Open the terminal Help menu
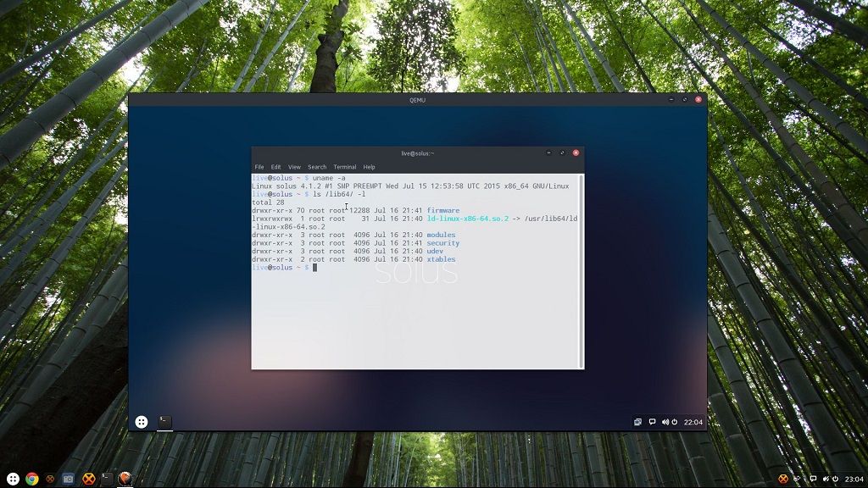This screenshot has height=488, width=868. [369, 167]
